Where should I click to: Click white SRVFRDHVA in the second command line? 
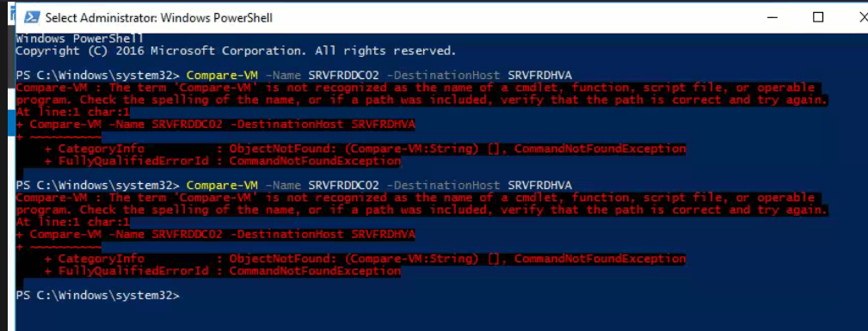(539, 184)
